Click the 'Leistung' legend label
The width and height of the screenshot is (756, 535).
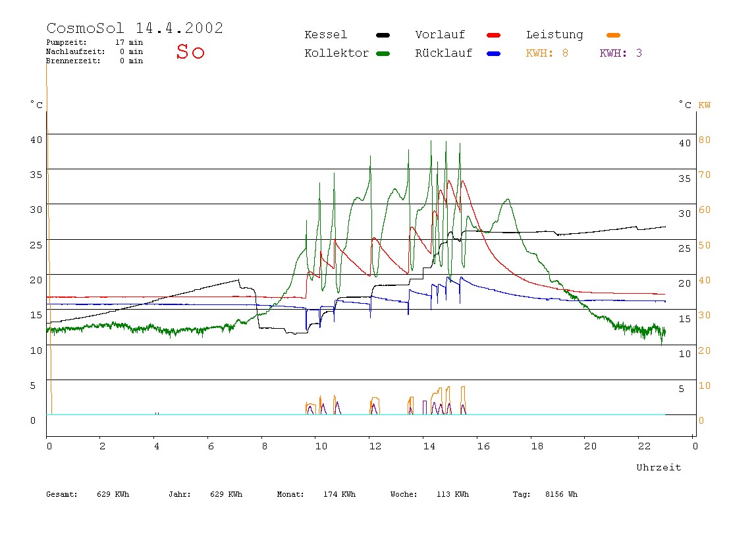click(x=554, y=35)
